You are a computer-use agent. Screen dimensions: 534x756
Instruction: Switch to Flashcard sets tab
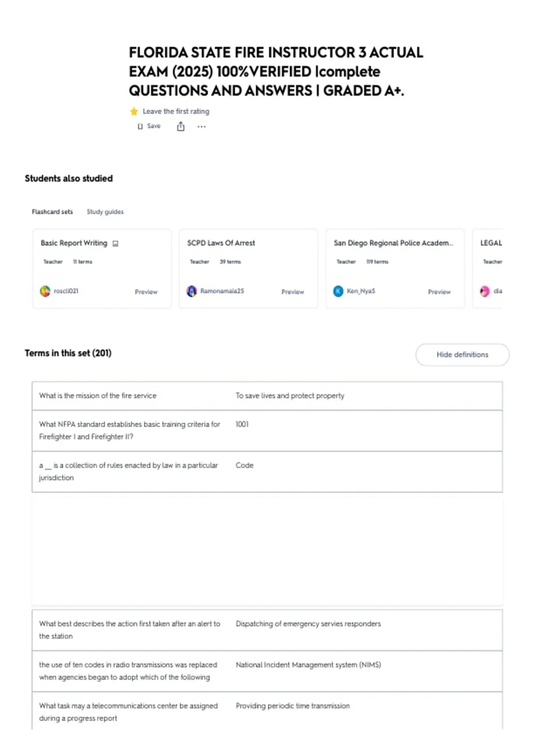click(52, 212)
